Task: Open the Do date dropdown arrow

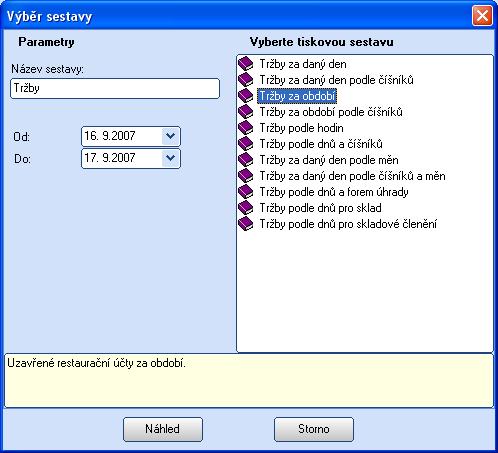Action: pyautogui.click(x=170, y=158)
